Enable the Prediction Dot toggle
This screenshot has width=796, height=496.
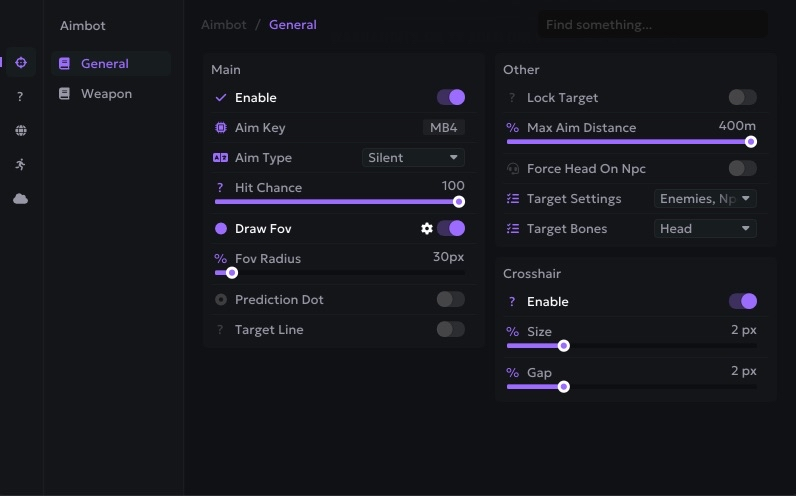point(450,300)
